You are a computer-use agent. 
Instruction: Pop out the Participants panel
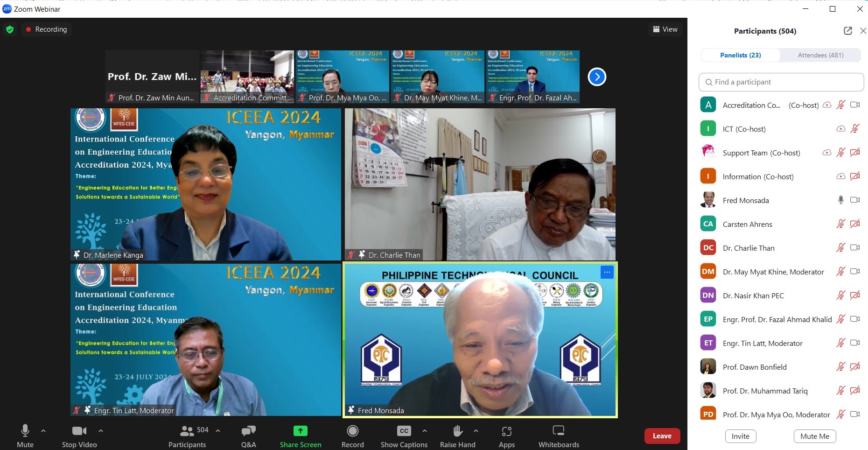pyautogui.click(x=847, y=31)
